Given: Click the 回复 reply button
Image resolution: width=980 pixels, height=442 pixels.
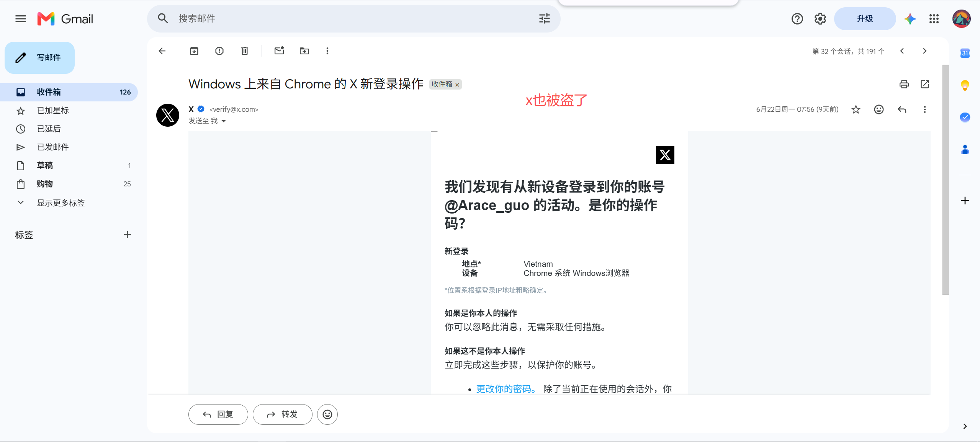Looking at the screenshot, I should click(x=218, y=414).
